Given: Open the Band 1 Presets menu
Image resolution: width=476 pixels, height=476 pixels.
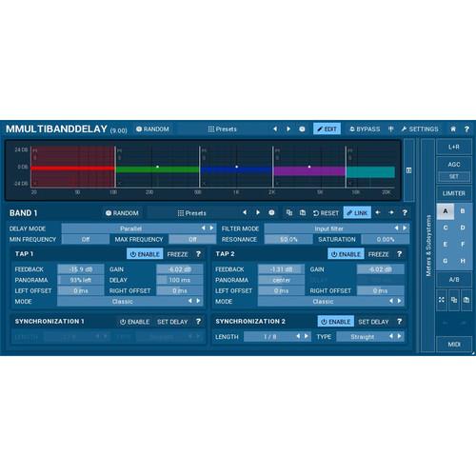Looking at the screenshot, I should pos(191,213).
